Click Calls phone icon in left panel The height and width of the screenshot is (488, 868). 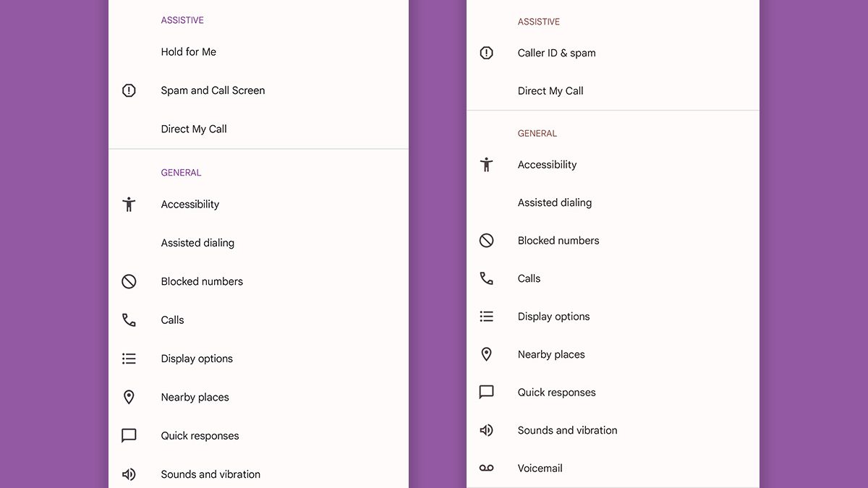[x=129, y=320]
